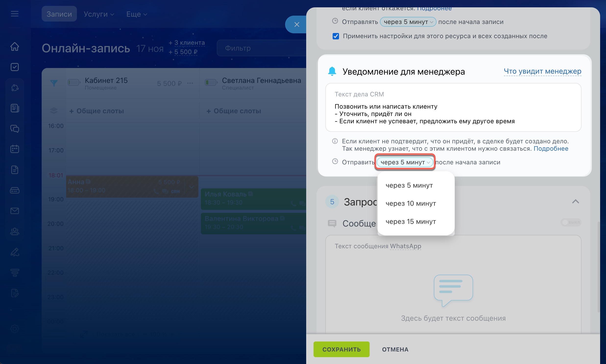Viewport: 606px width, 364px height.
Task: Open the 'Что увидит менеджер' link
Action: [542, 71]
